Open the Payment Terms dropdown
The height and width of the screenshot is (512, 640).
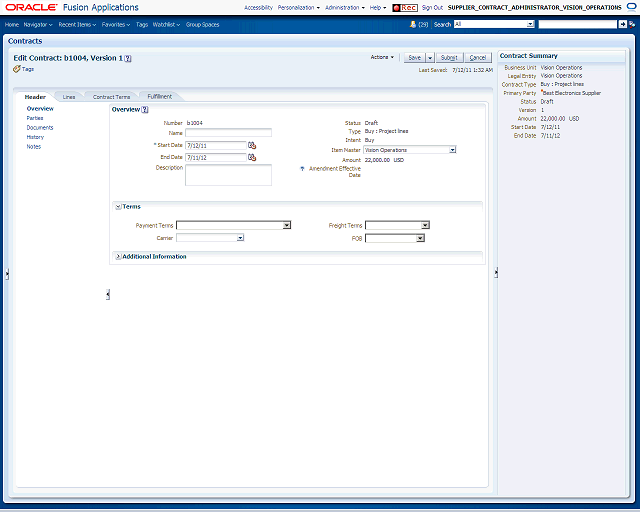[287, 225]
